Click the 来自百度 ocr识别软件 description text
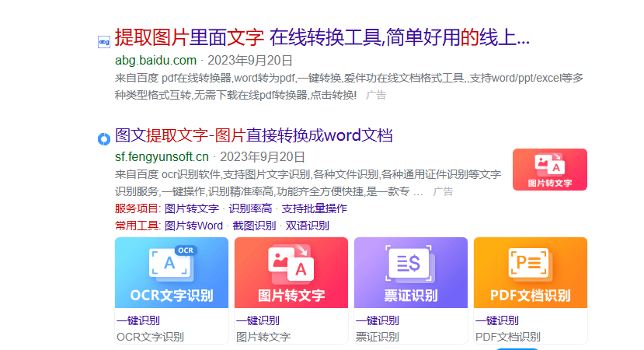 [x=308, y=183]
